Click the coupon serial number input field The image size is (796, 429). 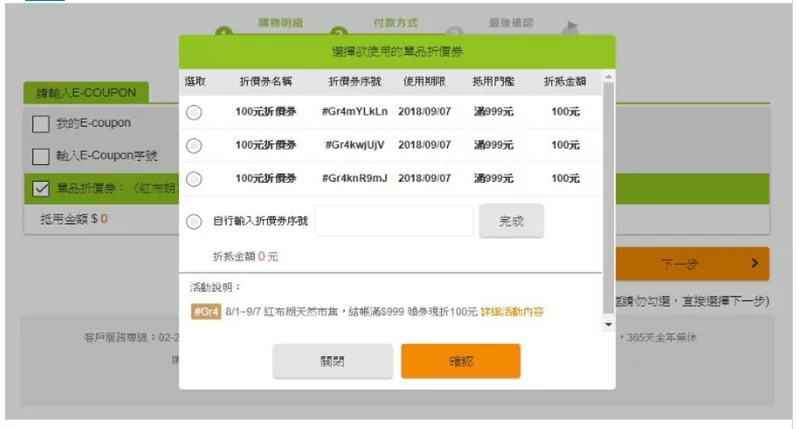tap(393, 222)
